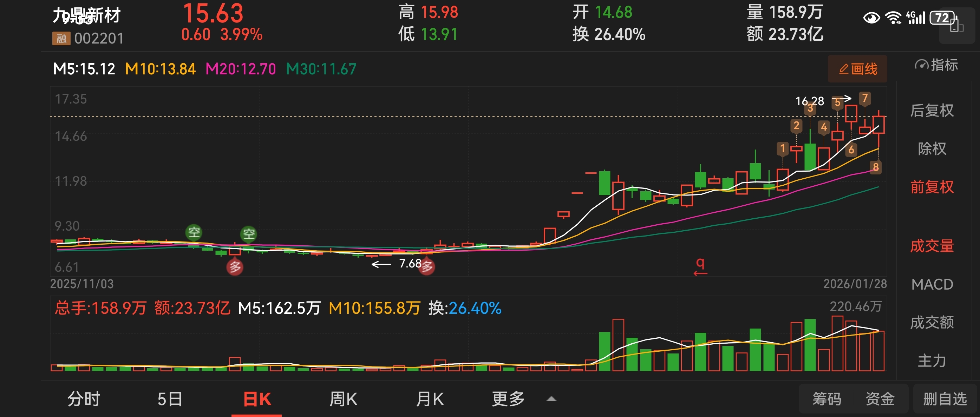Tap the orange number 1 candle marker
The height and width of the screenshot is (417, 980).
(782, 148)
